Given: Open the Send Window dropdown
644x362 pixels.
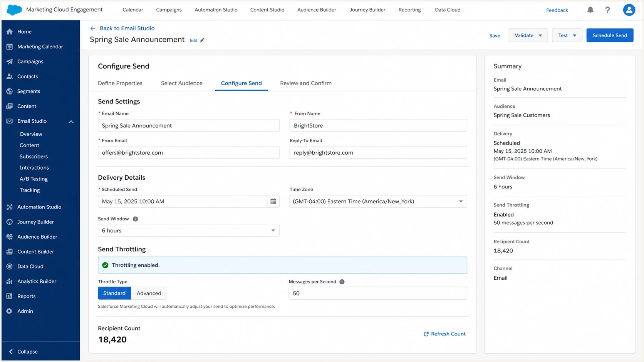Looking at the screenshot, I should coord(188,230).
